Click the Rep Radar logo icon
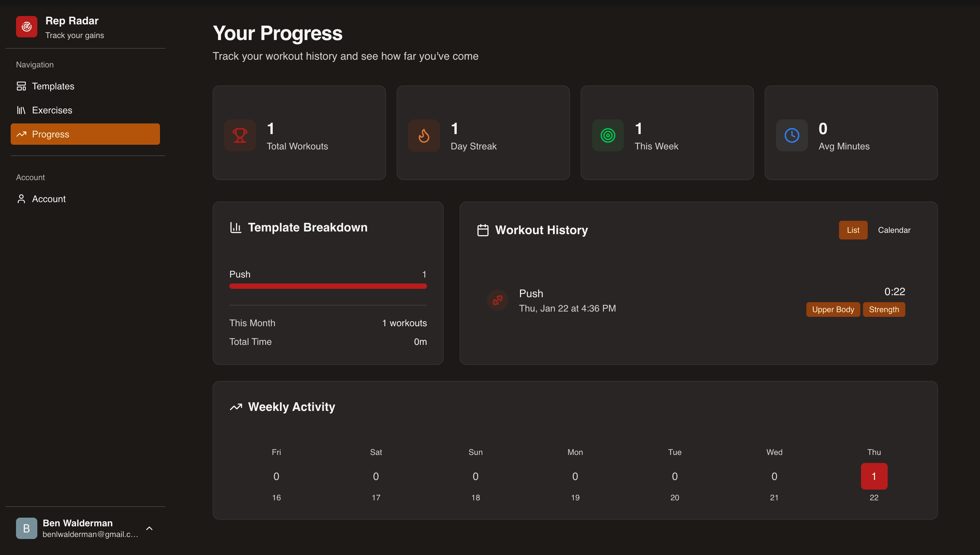This screenshot has width=980, height=555. (x=27, y=27)
